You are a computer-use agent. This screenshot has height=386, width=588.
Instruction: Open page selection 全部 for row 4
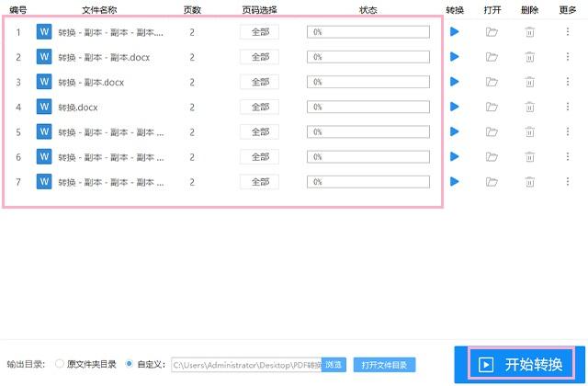[x=260, y=107]
